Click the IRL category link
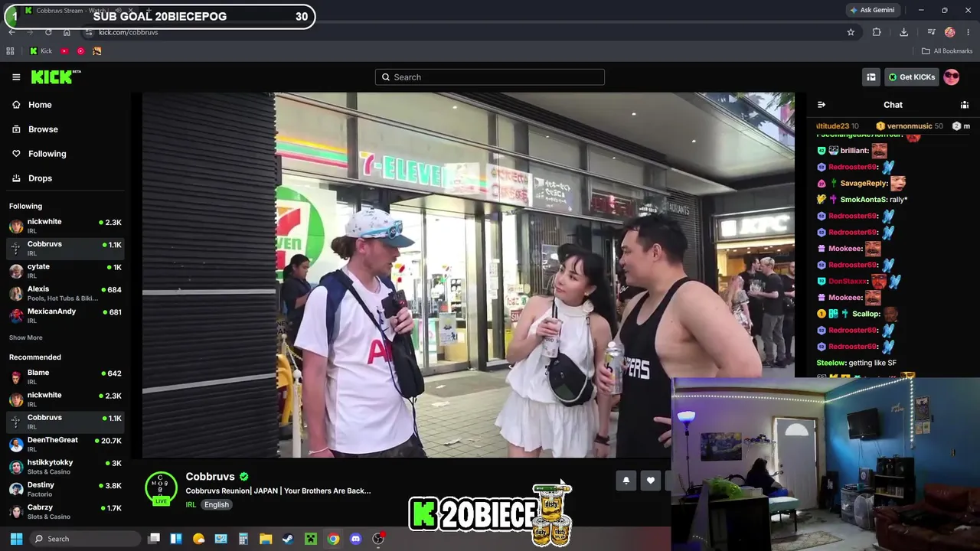 (x=191, y=505)
